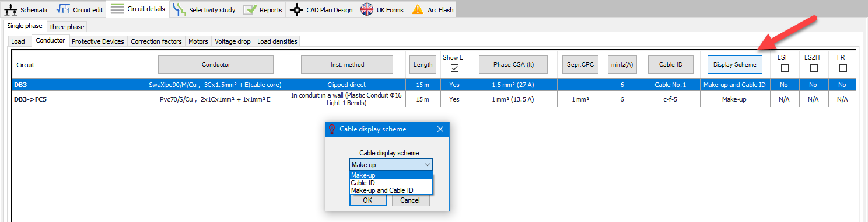Click the Display Scheme button
The image size is (868, 222).
(734, 64)
